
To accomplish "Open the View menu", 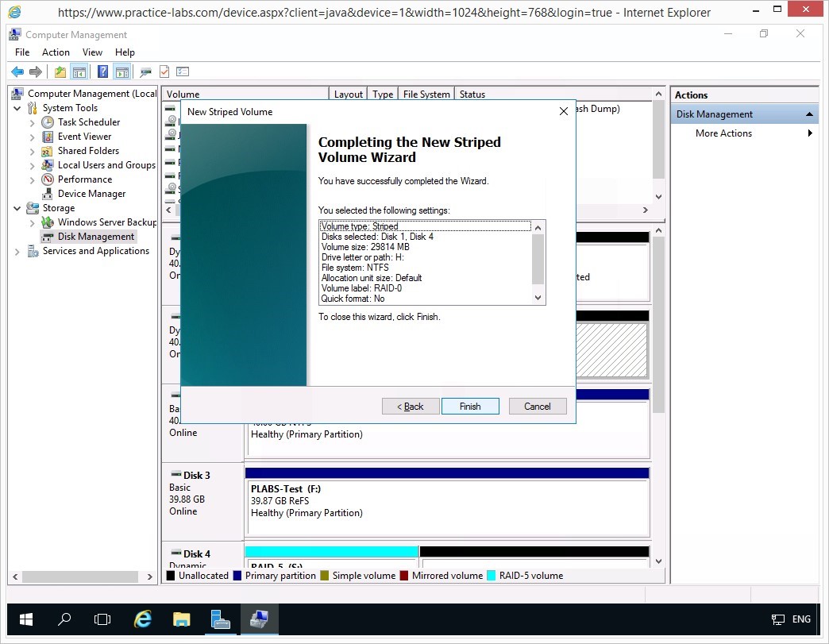I will click(x=92, y=52).
